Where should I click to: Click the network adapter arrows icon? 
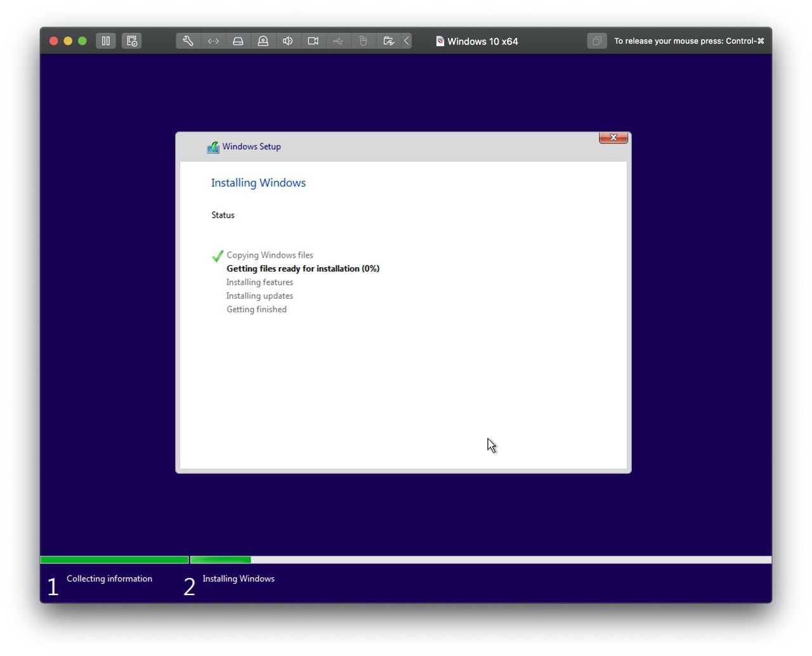213,41
